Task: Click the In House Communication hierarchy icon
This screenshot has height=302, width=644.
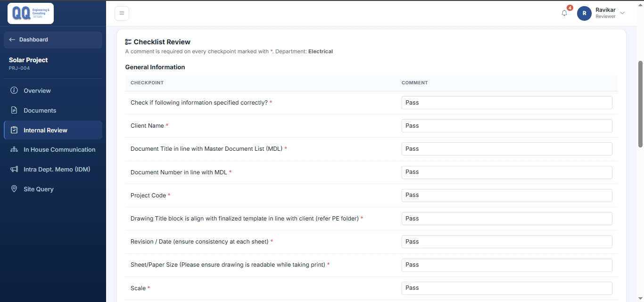Action: coord(14,149)
